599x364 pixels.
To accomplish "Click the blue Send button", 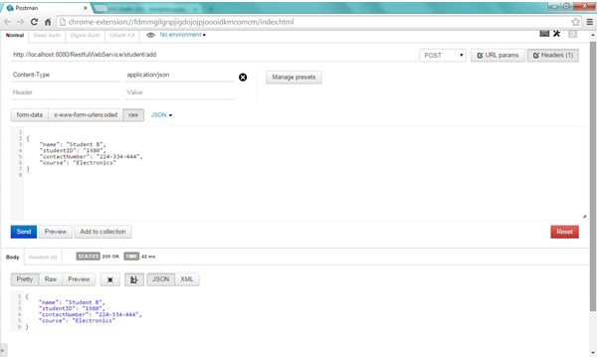I will pyautogui.click(x=24, y=232).
